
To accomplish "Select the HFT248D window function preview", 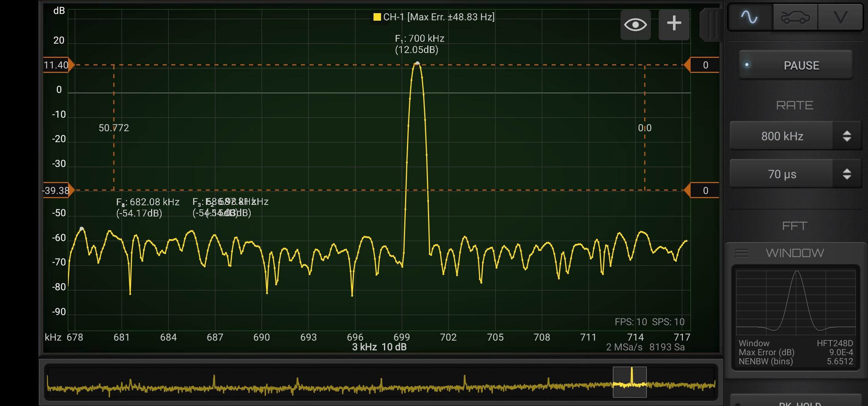I will (x=795, y=303).
